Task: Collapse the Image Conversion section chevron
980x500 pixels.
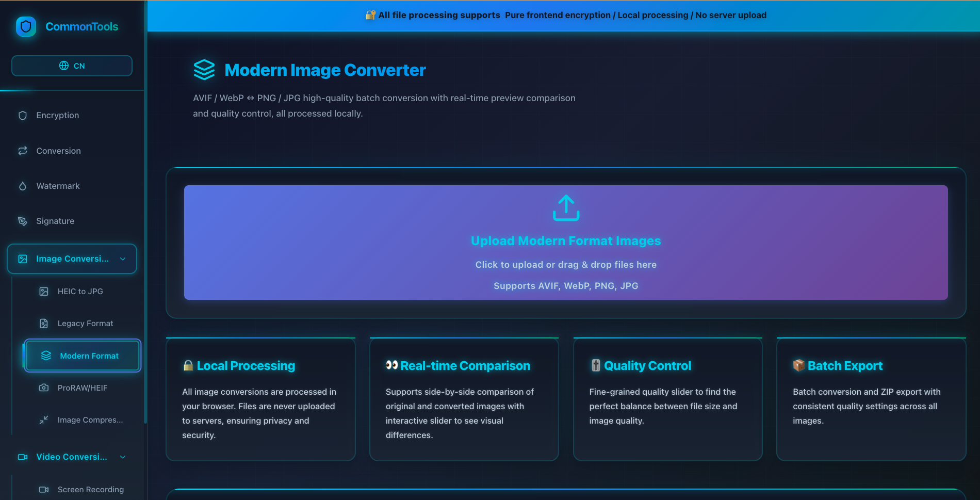Action: click(122, 259)
